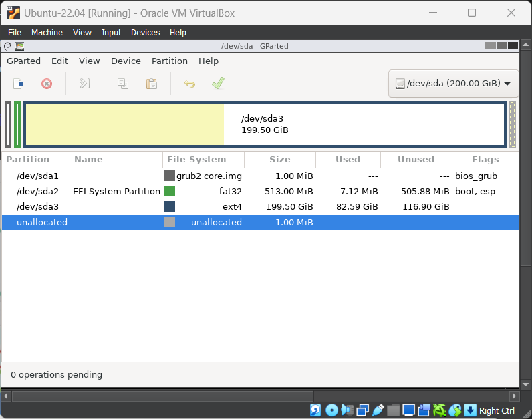Click VirtualBox optical disc status icon

[331, 410]
